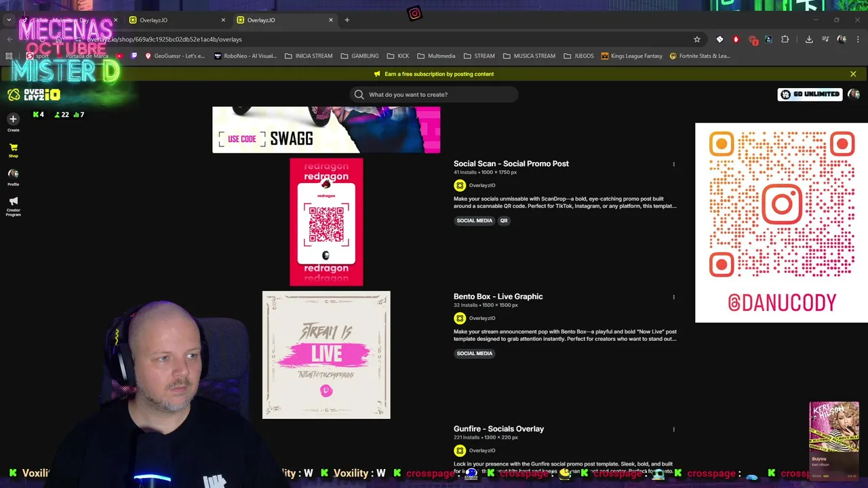Click the Overlayz.IO logo
Screen dimensions: 868x488
coord(33,95)
